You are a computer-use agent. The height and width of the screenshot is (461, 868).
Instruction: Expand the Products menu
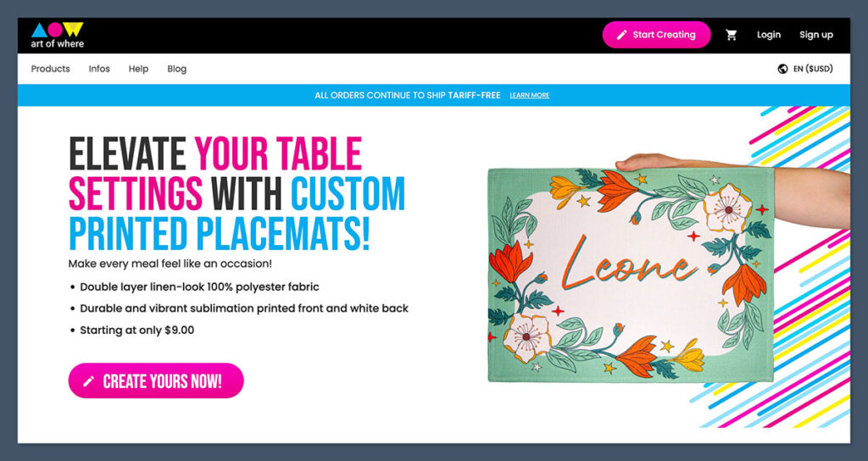point(51,69)
